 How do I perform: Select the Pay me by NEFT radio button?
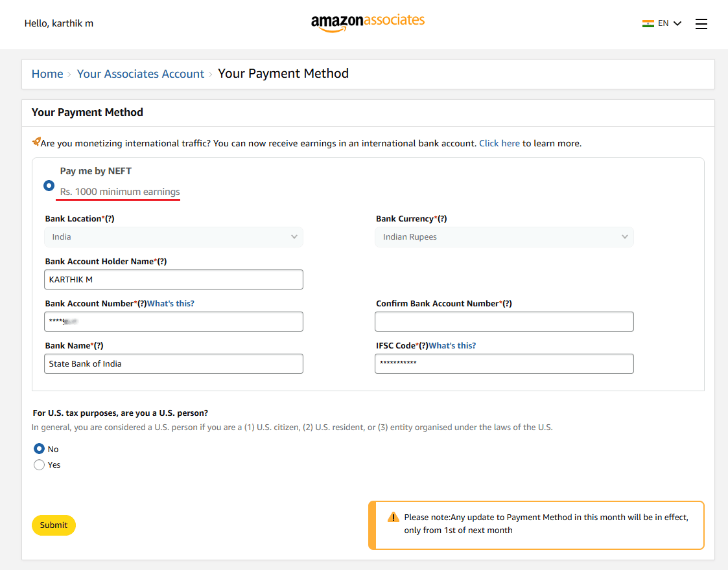(x=49, y=186)
